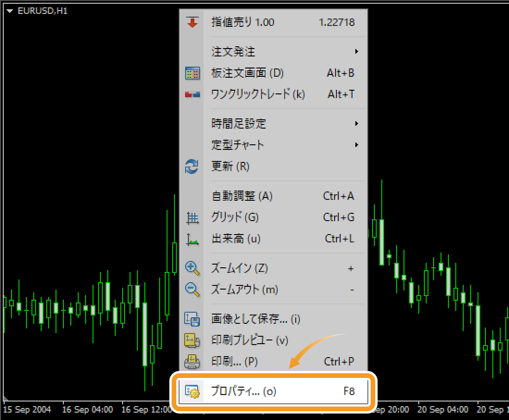Click the red sell limit arrow icon
Image resolution: width=509 pixels, height=420 pixels.
click(x=192, y=22)
